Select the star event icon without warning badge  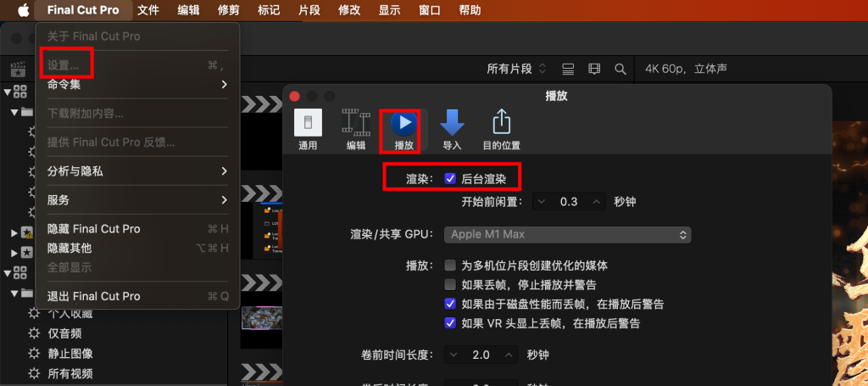[26, 253]
